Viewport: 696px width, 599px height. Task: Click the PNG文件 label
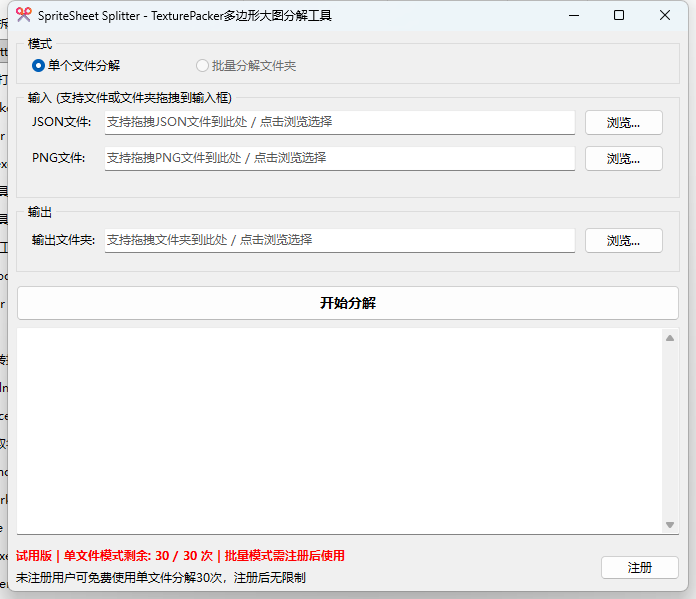58,158
